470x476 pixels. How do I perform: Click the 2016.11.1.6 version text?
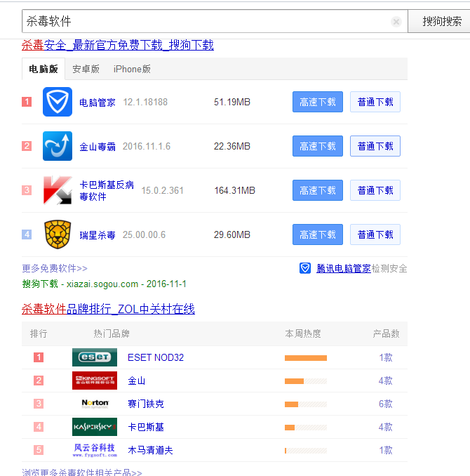(147, 146)
